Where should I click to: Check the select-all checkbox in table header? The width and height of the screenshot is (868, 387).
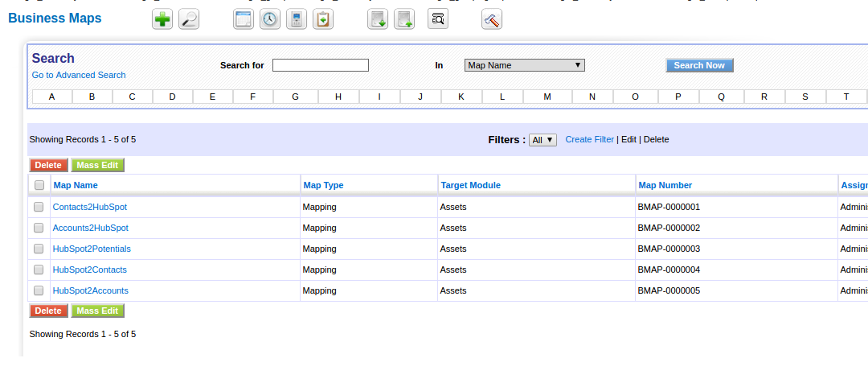coord(39,185)
